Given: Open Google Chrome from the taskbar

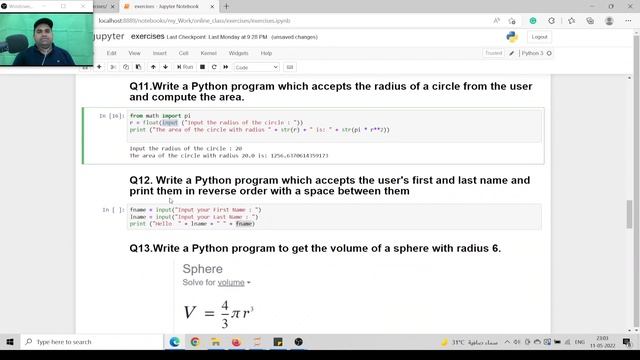Looking at the screenshot, I should tap(195, 342).
